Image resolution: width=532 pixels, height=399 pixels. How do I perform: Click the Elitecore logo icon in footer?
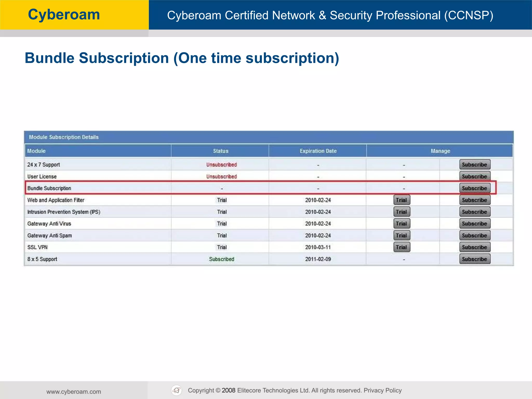coord(177,390)
